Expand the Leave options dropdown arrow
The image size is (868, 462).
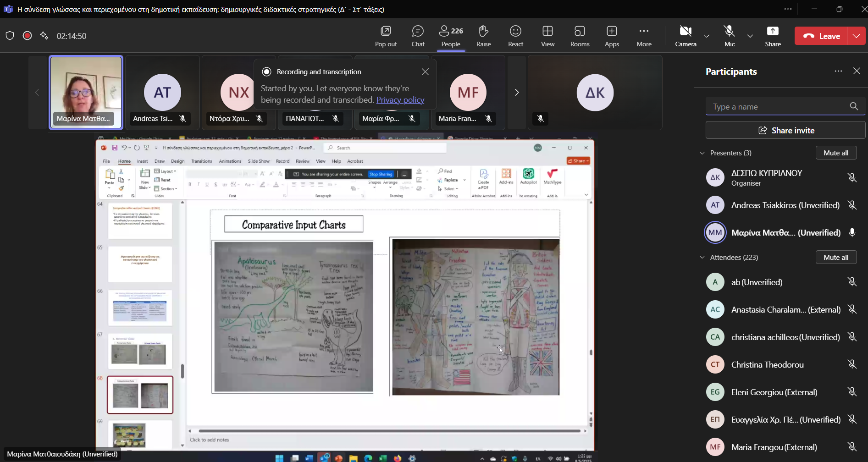coord(856,36)
